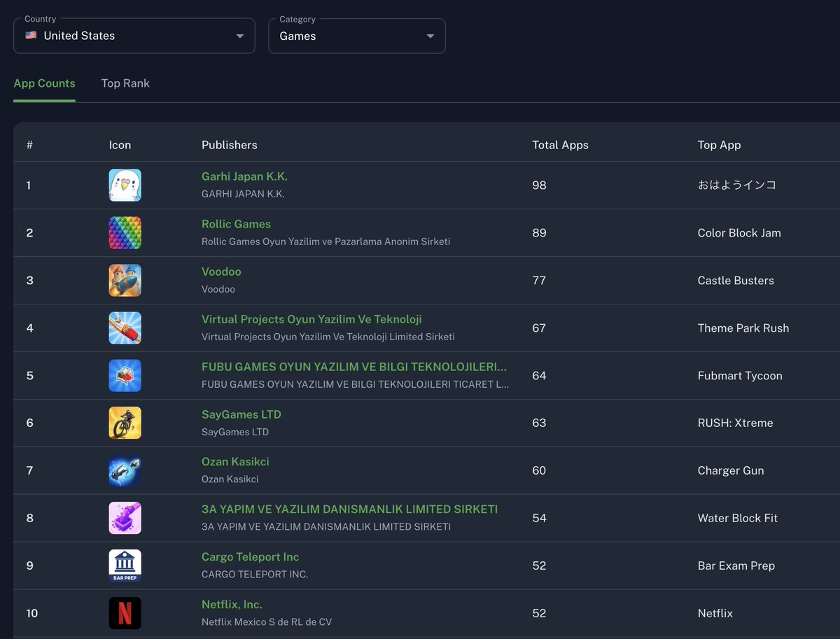The image size is (840, 639).
Task: Click the Castle Busters top app
Action: click(736, 281)
